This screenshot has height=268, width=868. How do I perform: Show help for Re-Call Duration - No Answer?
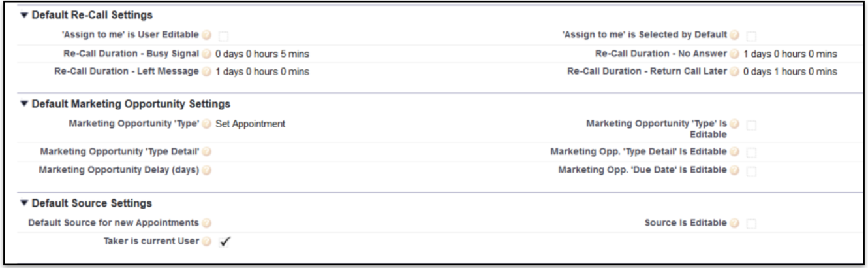[x=734, y=53]
